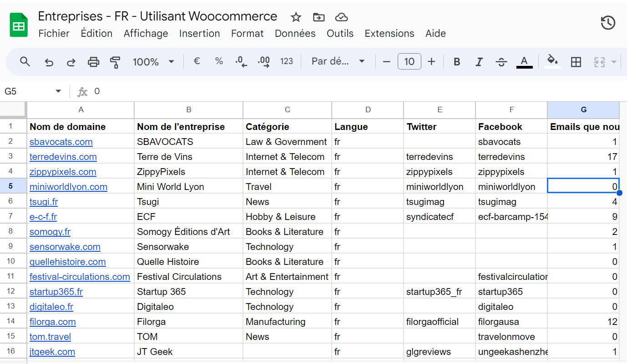Edit the font size field
The width and height of the screenshot is (627, 364).
(x=410, y=61)
